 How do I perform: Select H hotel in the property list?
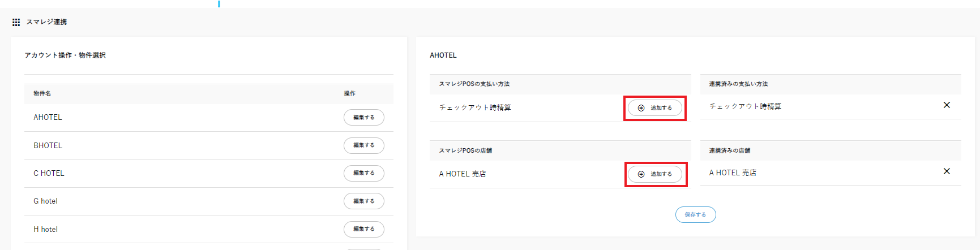coord(45,230)
